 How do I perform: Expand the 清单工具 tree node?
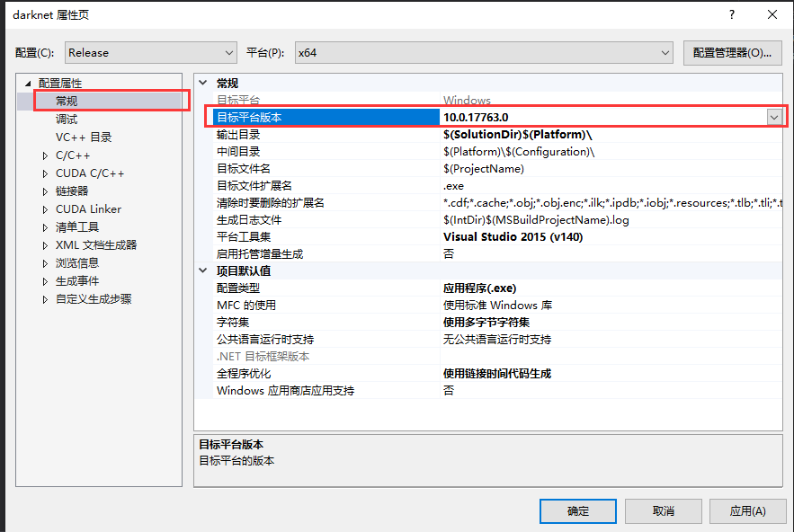point(45,227)
